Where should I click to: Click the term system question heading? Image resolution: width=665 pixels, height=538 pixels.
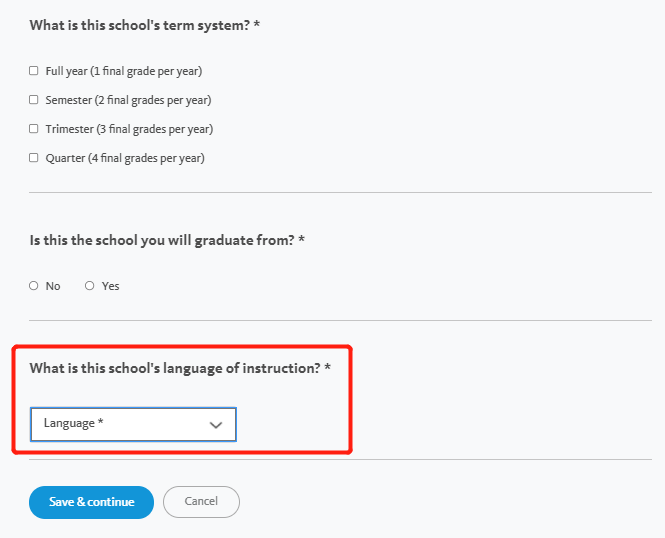145,25
